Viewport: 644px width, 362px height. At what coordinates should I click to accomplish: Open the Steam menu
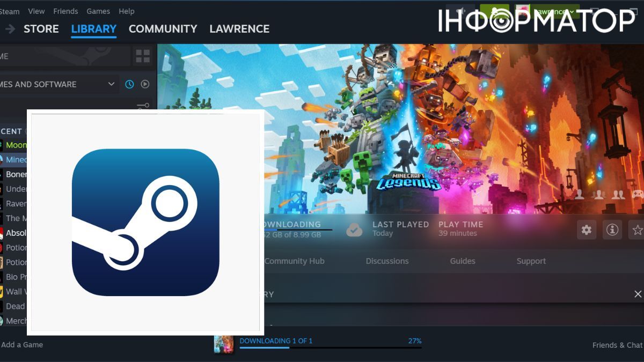(10, 11)
